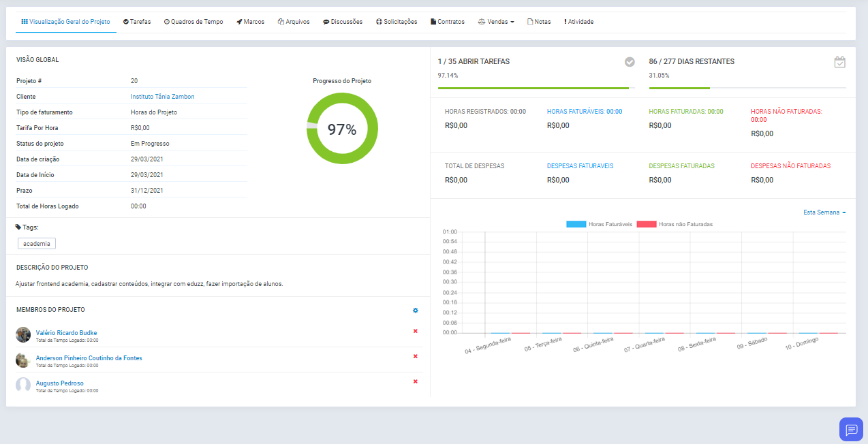
Task: Open the Tarefas tab
Action: point(137,22)
